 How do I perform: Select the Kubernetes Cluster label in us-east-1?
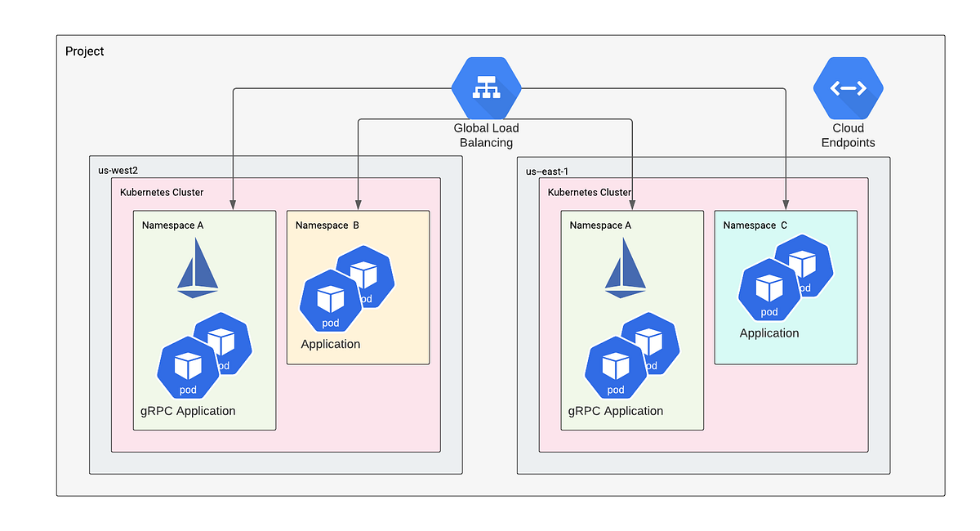pyautogui.click(x=590, y=192)
